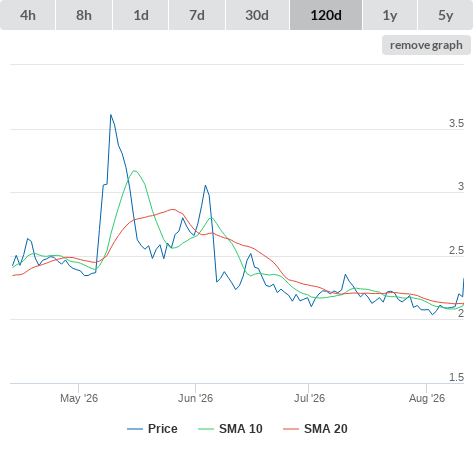Switch chart to 1y range

pos(390,15)
